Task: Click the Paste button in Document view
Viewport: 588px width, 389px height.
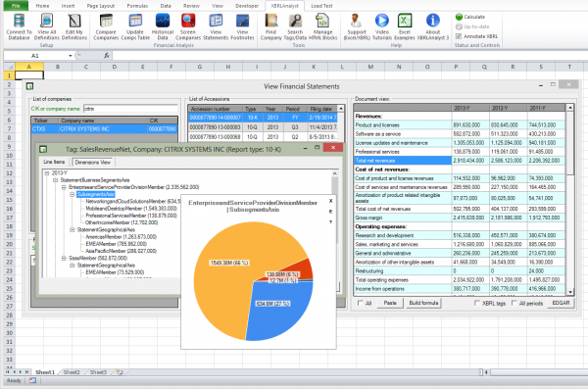Action: (390, 303)
